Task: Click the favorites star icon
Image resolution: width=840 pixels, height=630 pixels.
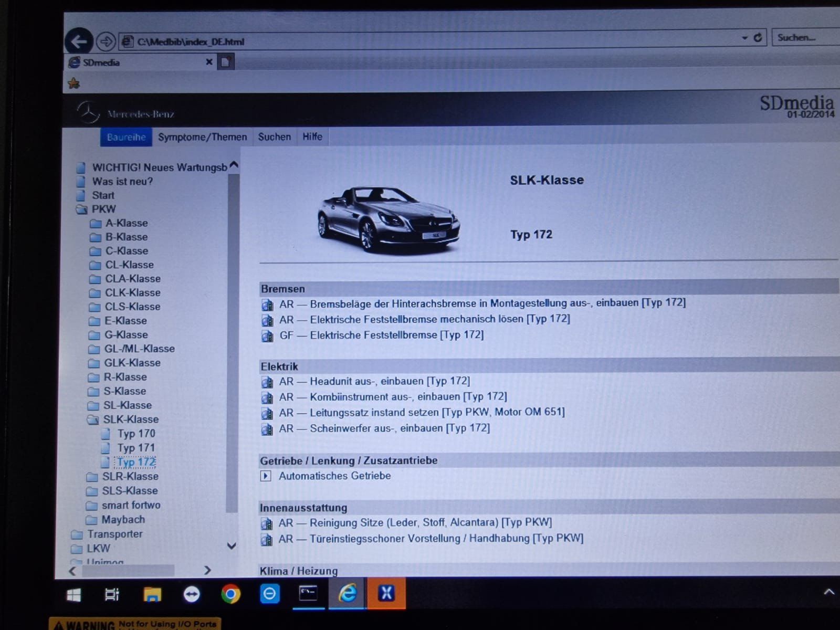Action: pos(74,83)
